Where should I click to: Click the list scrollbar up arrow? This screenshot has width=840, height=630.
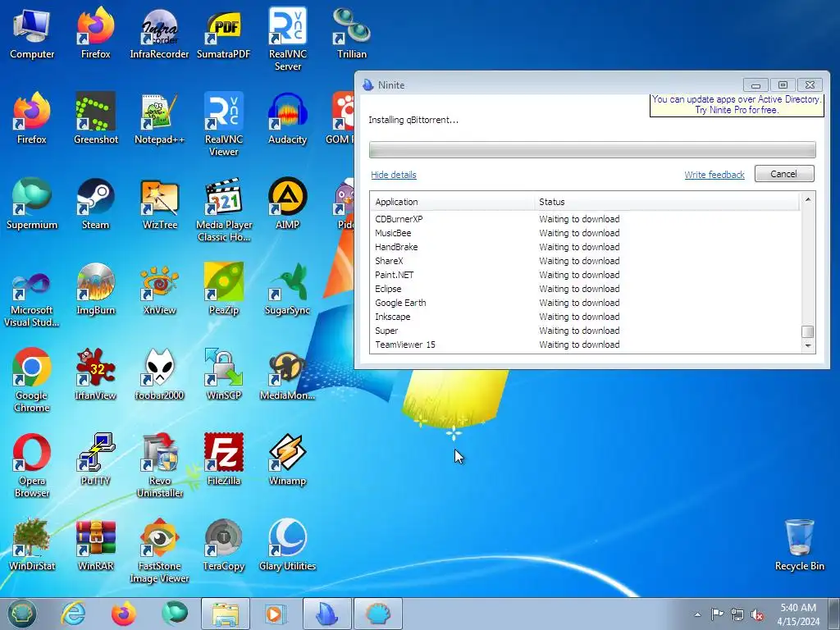click(x=808, y=200)
